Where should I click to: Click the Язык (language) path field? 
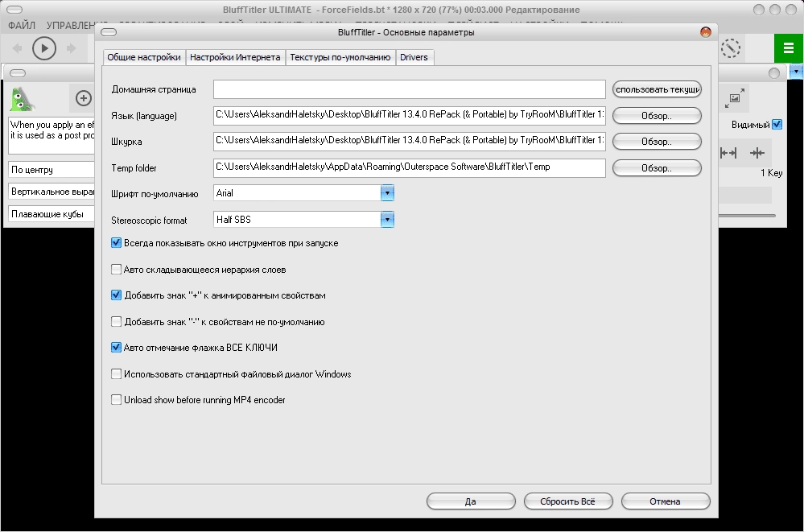409,115
